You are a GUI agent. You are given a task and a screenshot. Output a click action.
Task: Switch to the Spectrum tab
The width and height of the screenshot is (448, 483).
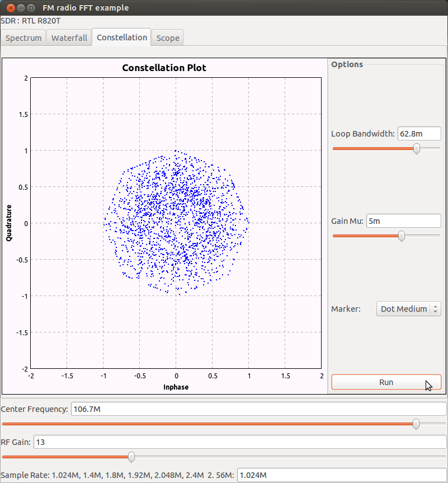[x=23, y=38]
